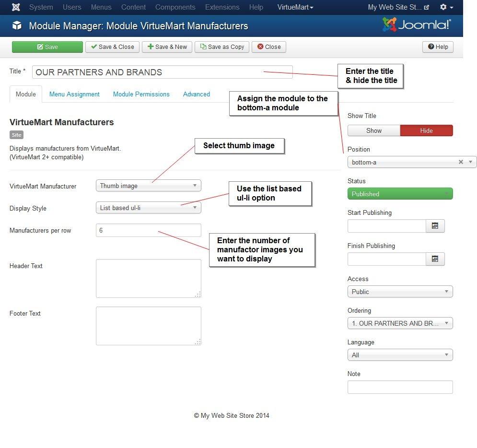Click the Start Publishing calendar icon
The width and height of the screenshot is (477, 448).
coord(435,226)
